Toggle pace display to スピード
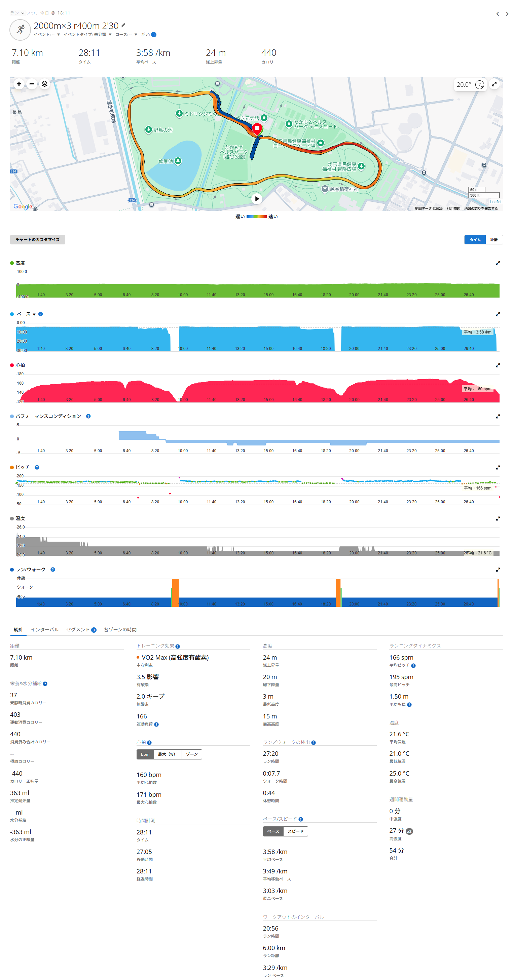The image size is (513, 980). [296, 831]
